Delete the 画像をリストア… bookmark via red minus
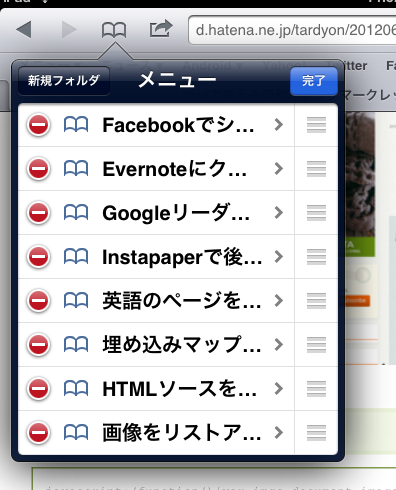 (x=39, y=433)
